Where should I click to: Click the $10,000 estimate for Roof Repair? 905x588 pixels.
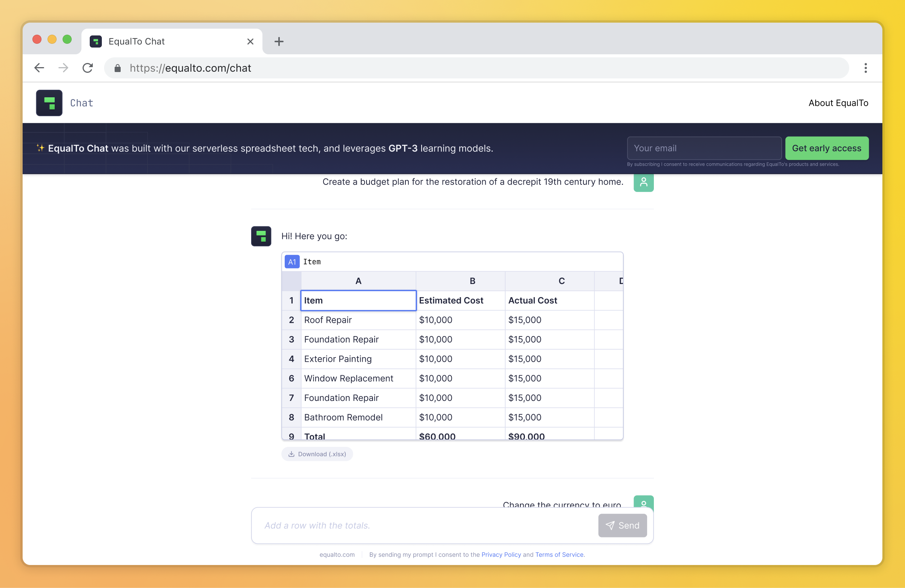[460, 320]
